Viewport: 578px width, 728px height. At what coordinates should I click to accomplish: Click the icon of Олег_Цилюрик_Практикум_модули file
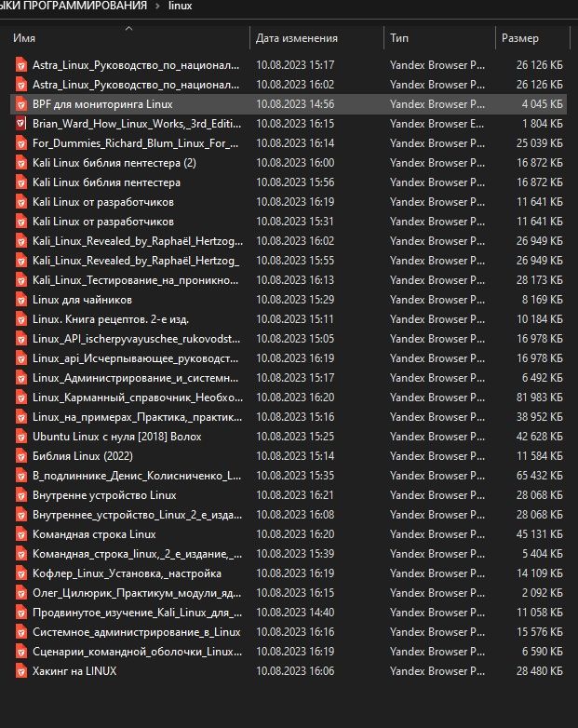[20, 593]
